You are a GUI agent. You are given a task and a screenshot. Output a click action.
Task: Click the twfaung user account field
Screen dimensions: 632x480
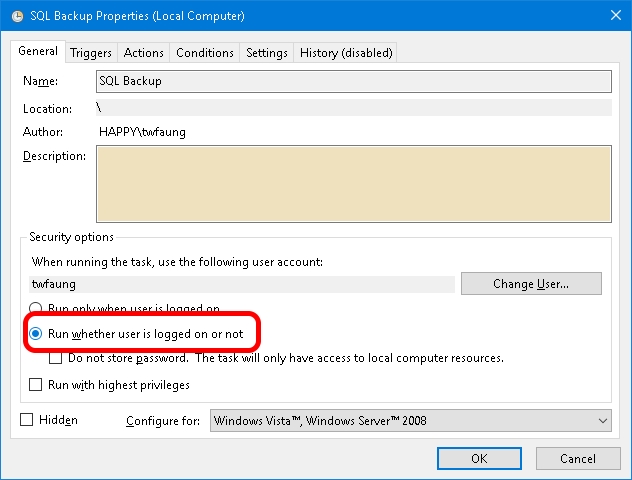(242, 284)
